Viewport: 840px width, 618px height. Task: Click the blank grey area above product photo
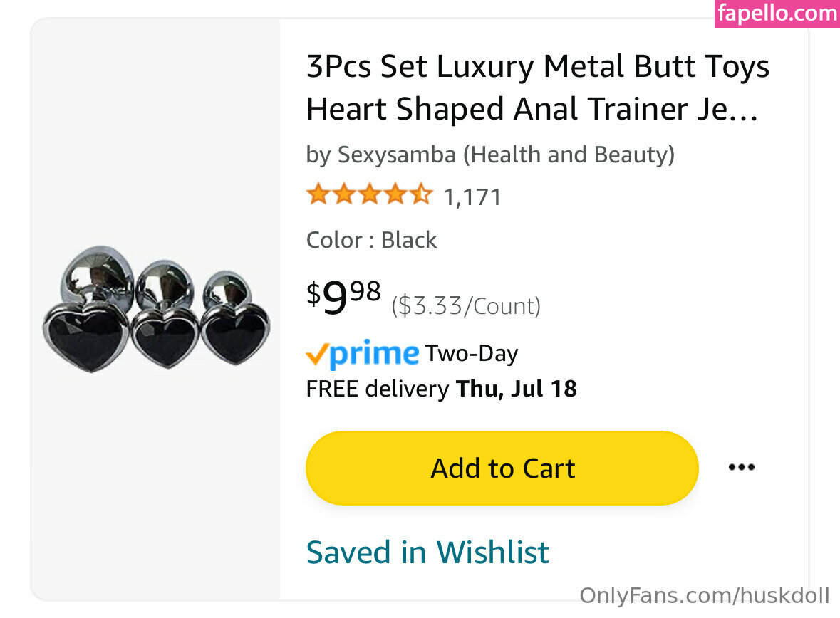coord(155,128)
